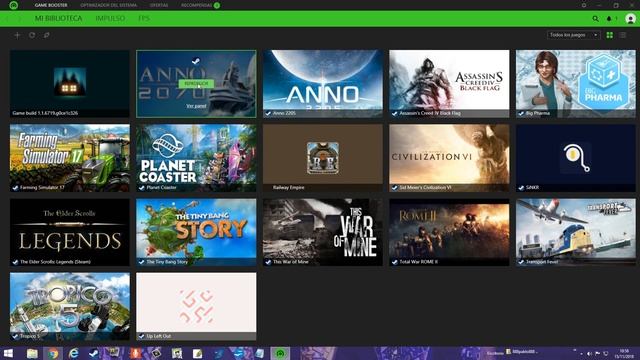Open File Explorer from the taskbar
640x360 pixels.
[x=32, y=353]
